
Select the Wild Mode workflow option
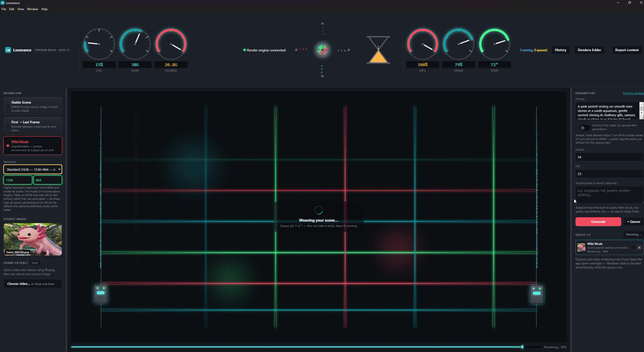pyautogui.click(x=33, y=146)
